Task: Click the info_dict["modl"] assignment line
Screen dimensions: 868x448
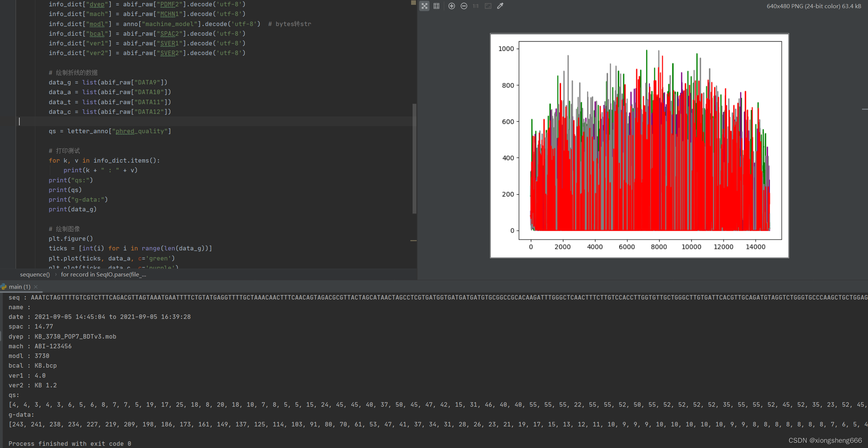Action: 180,24
